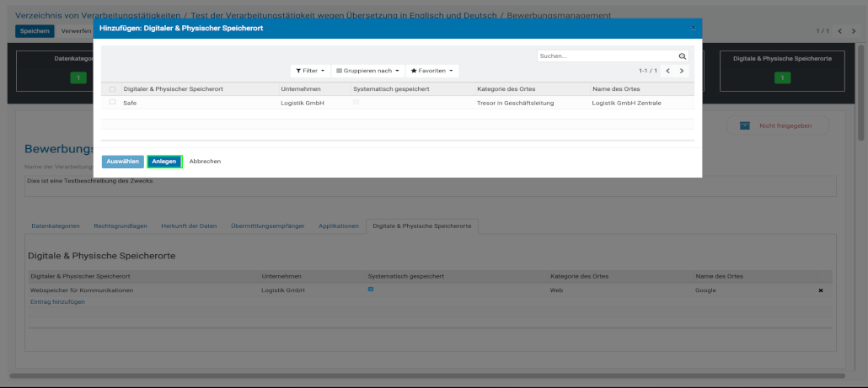868x388 pixels.
Task: Open the Filter dropdown
Action: click(x=310, y=71)
